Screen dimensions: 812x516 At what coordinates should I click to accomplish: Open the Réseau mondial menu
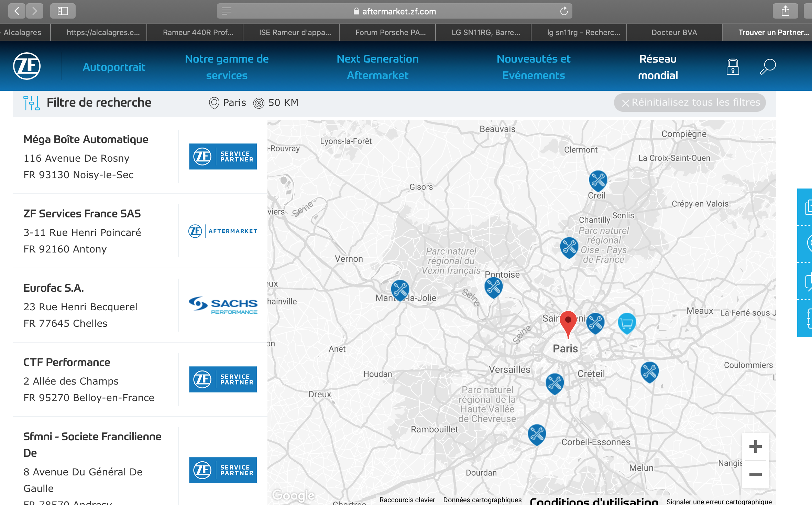click(658, 67)
